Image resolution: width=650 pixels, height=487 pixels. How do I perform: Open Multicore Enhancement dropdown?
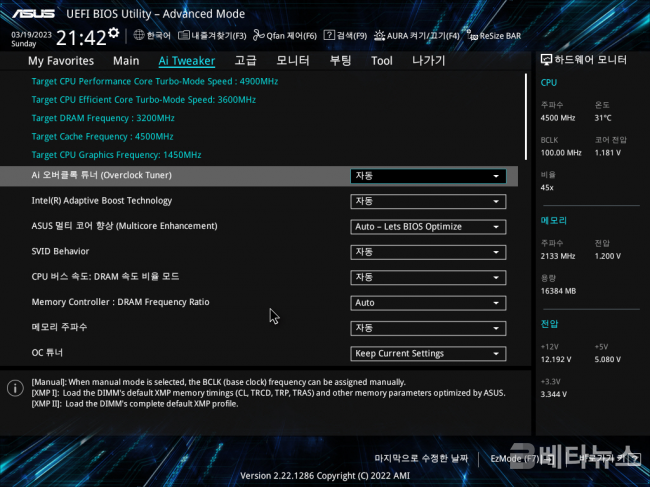pos(428,227)
